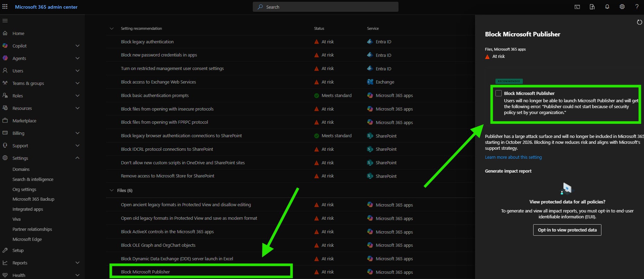
Task: Click the Teams & groups icon
Action: tap(5, 83)
